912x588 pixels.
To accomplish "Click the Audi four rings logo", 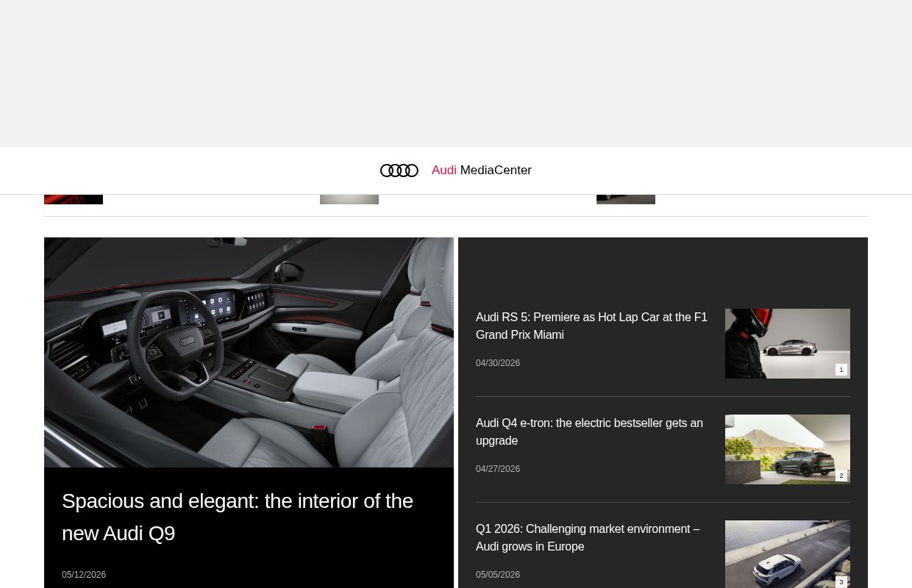I will [x=399, y=171].
